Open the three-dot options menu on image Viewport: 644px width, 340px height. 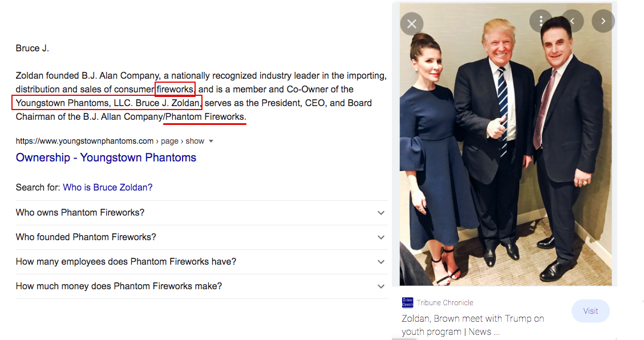[541, 21]
